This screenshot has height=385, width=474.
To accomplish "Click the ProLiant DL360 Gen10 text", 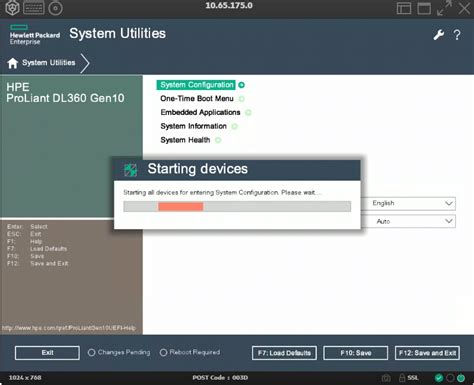I will (65, 98).
